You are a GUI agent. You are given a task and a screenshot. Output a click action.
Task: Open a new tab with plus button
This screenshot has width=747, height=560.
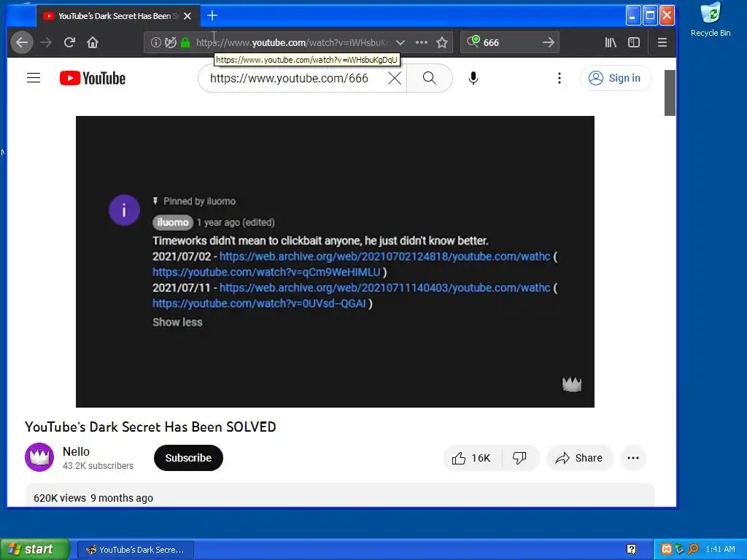(212, 16)
